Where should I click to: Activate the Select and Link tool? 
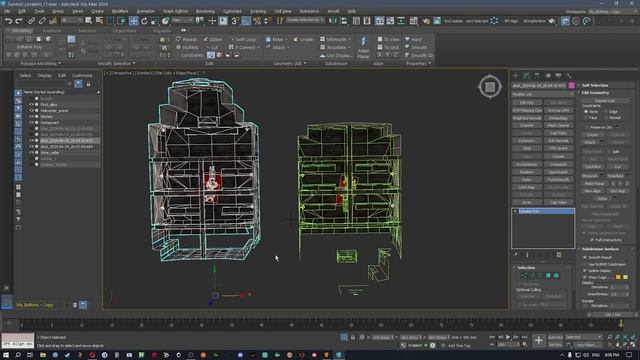31,21
